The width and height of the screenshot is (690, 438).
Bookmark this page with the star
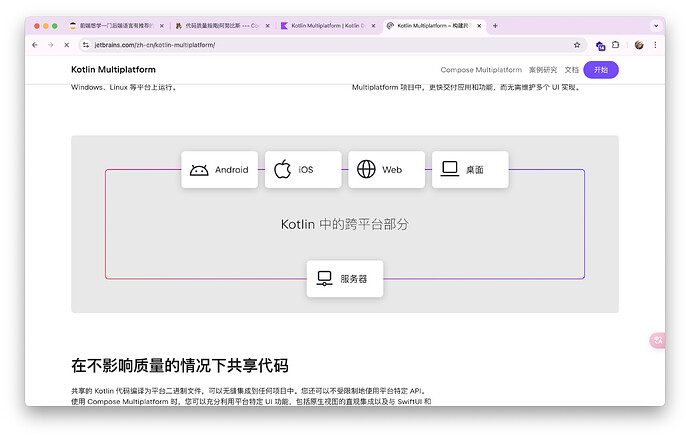tap(577, 45)
